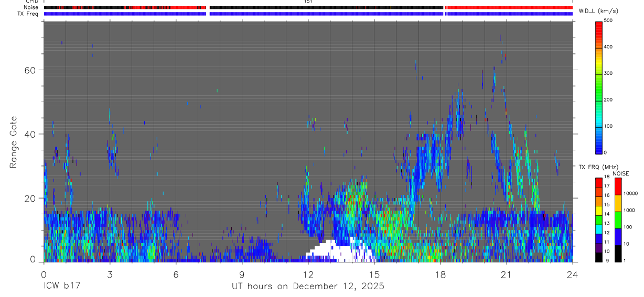Click the '16' label on TX FRQ scale

(607, 195)
